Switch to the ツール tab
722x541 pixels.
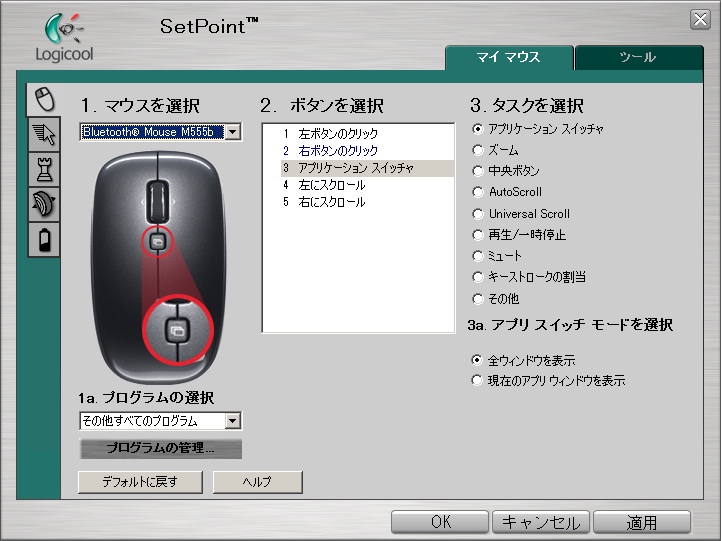[639, 58]
